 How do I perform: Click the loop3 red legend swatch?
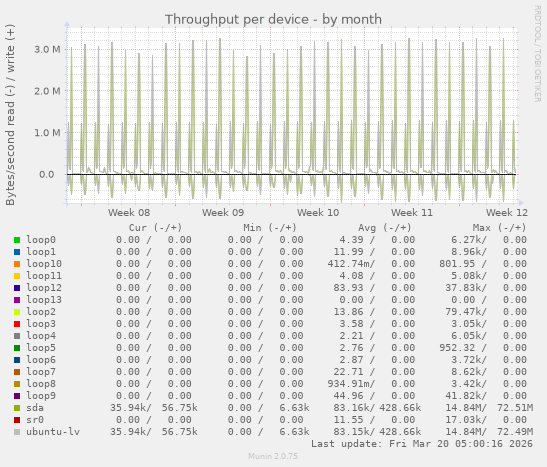coord(17,324)
